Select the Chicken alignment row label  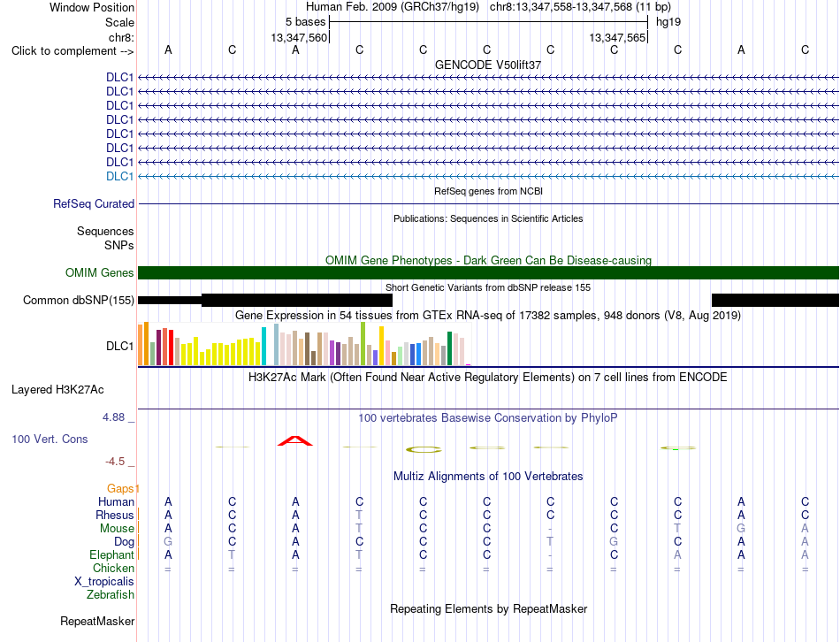(113, 568)
